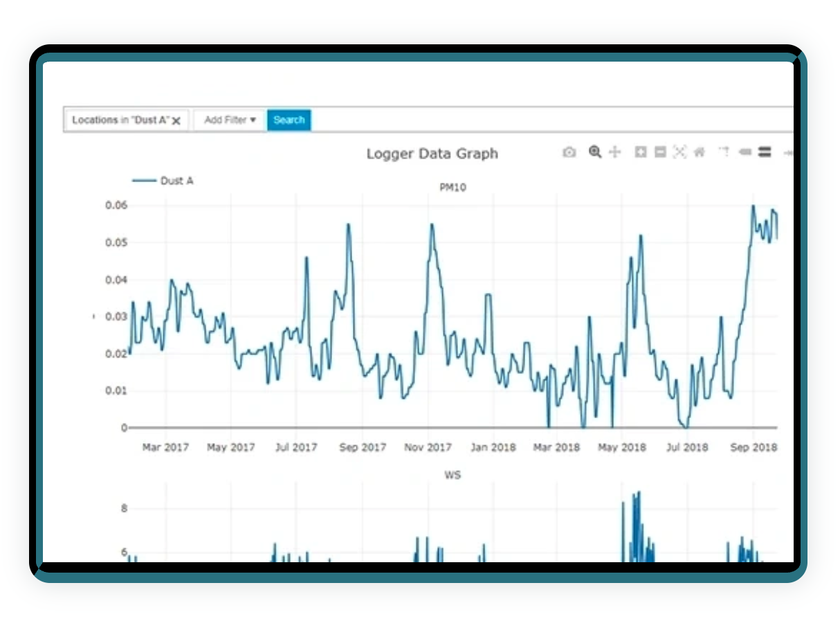Click the empty filter search field
This screenshot has height=619, width=840.
(552, 120)
